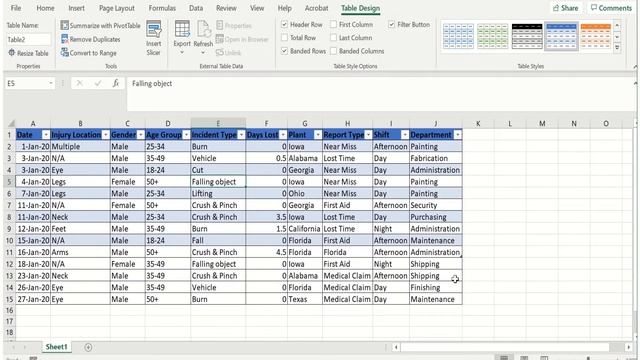Apply the black table style
The width and height of the screenshot is (640, 360).
[x=527, y=36]
